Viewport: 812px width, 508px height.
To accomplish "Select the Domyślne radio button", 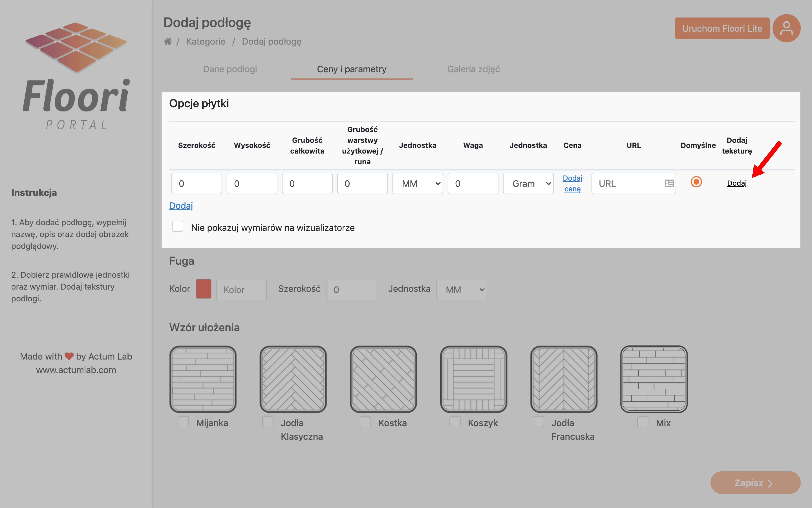I will 696,182.
